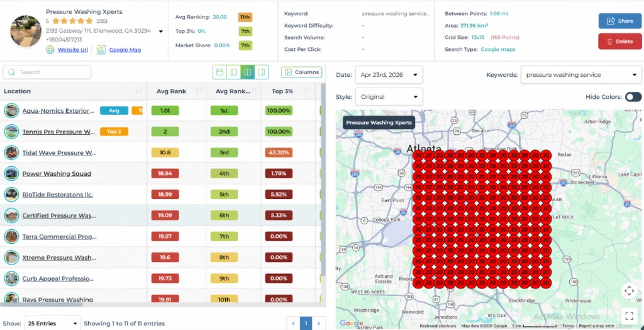Click the Location column sort icon
Viewport: 644px width, 330px height.
coord(138,91)
